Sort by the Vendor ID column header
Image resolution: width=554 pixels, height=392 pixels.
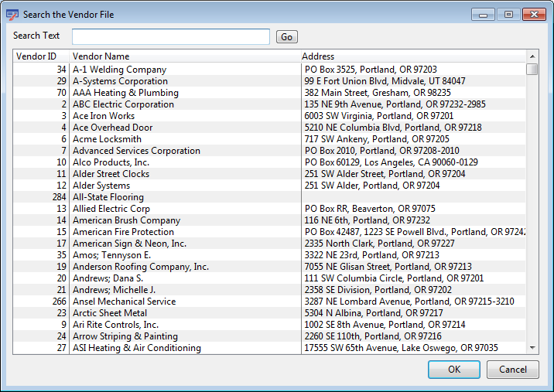point(37,56)
